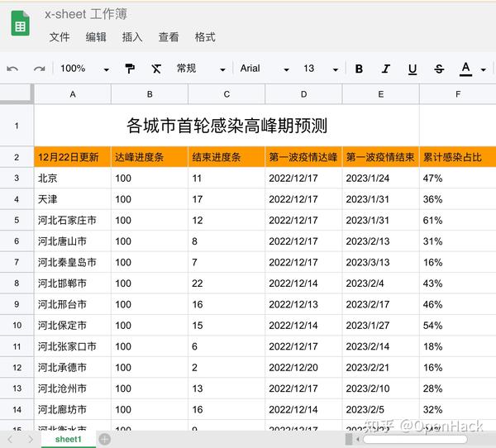Toggle strikethrough formatting
The image size is (496, 448).
(x=439, y=69)
